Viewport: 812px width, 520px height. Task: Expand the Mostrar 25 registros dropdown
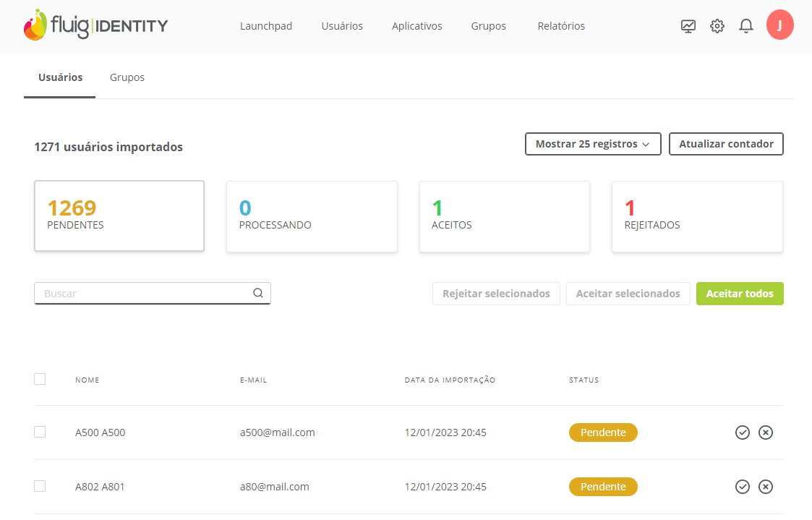click(592, 144)
